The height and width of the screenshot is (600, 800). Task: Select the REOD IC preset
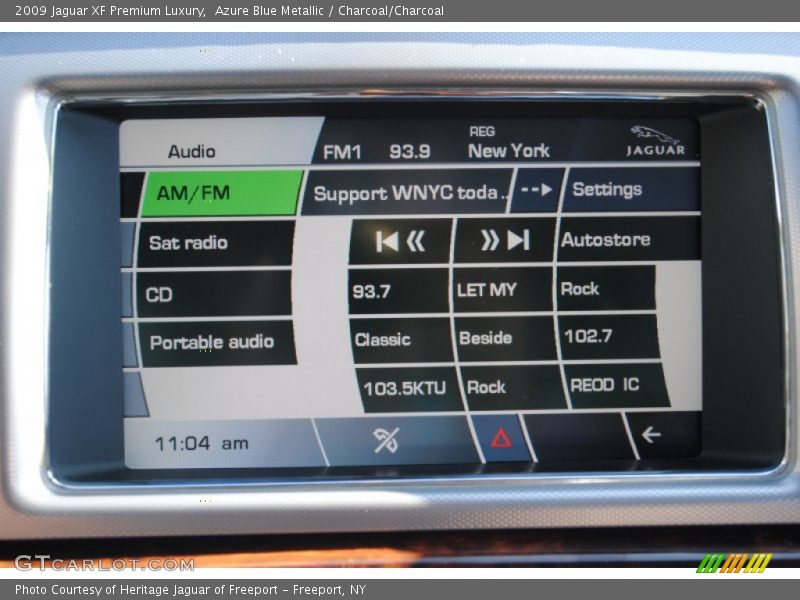(x=616, y=385)
